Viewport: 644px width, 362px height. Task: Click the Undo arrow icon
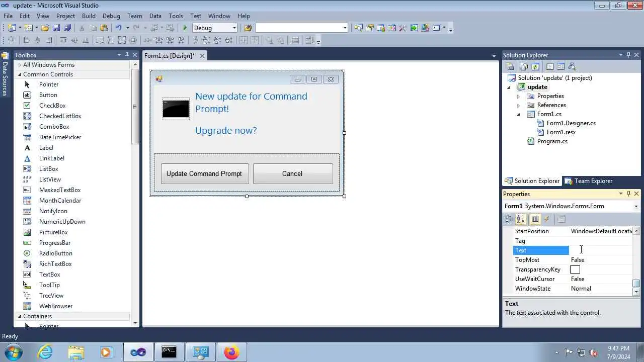pos(118,28)
